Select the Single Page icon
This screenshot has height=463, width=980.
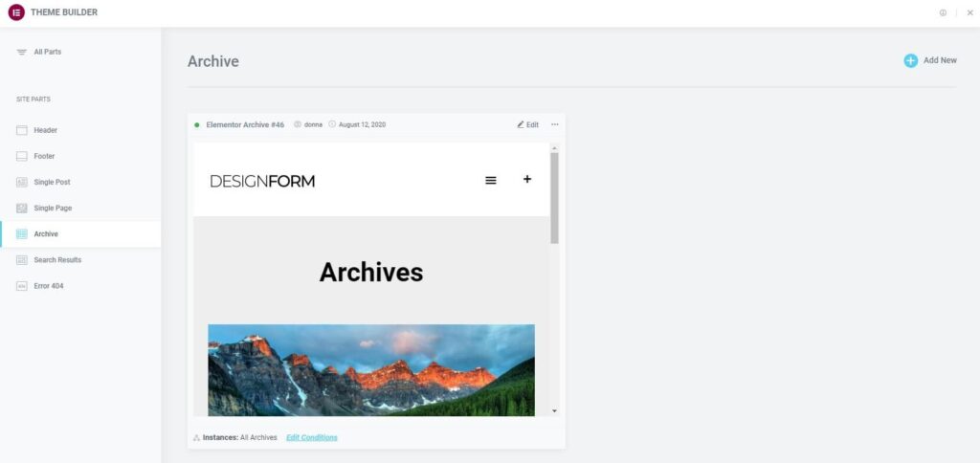click(22, 209)
